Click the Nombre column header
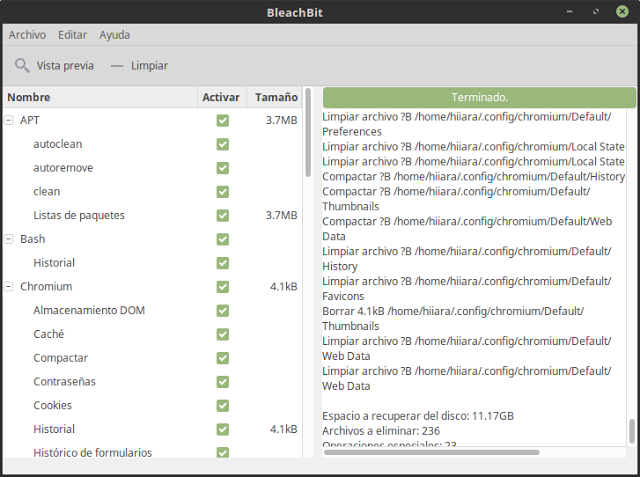Image resolution: width=640 pixels, height=477 pixels. coord(100,98)
